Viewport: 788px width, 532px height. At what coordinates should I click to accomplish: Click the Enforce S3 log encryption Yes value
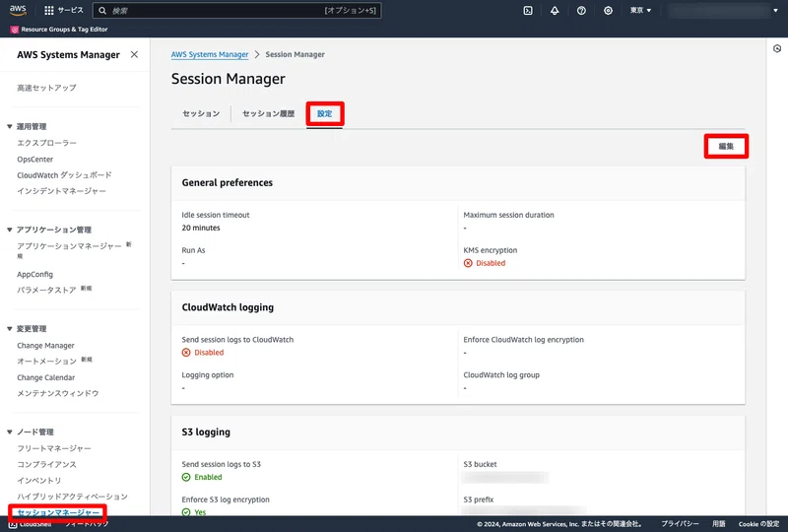[x=194, y=512]
